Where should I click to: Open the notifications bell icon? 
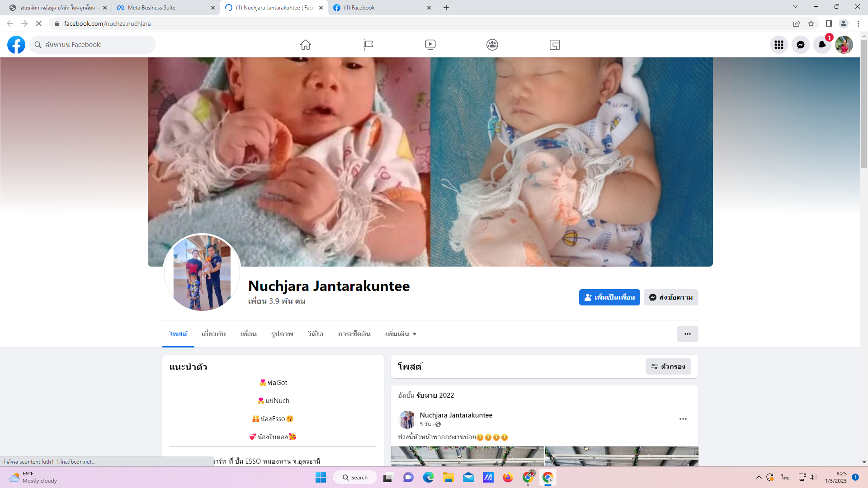[x=822, y=45]
